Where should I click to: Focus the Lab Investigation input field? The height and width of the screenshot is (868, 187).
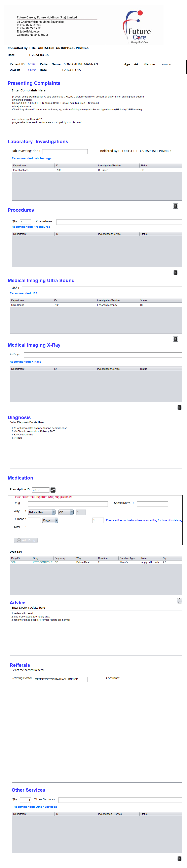point(65,152)
